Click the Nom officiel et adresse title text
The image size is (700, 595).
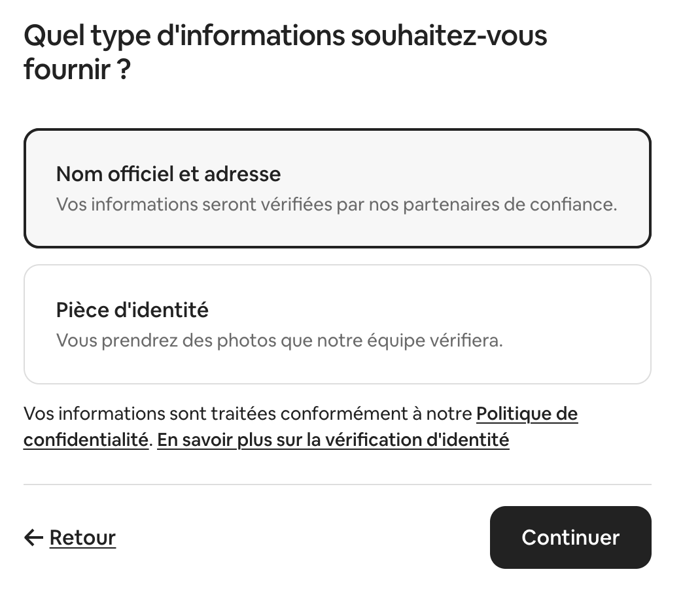168,174
